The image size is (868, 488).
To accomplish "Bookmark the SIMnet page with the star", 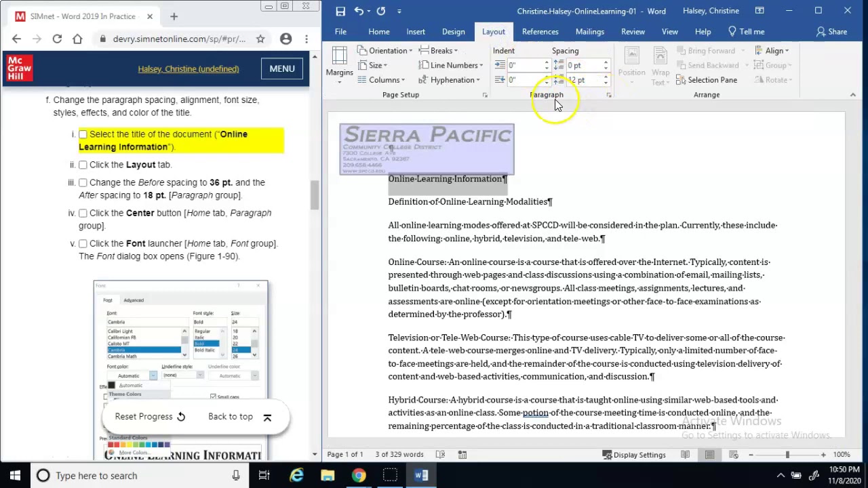I will 260,39.
